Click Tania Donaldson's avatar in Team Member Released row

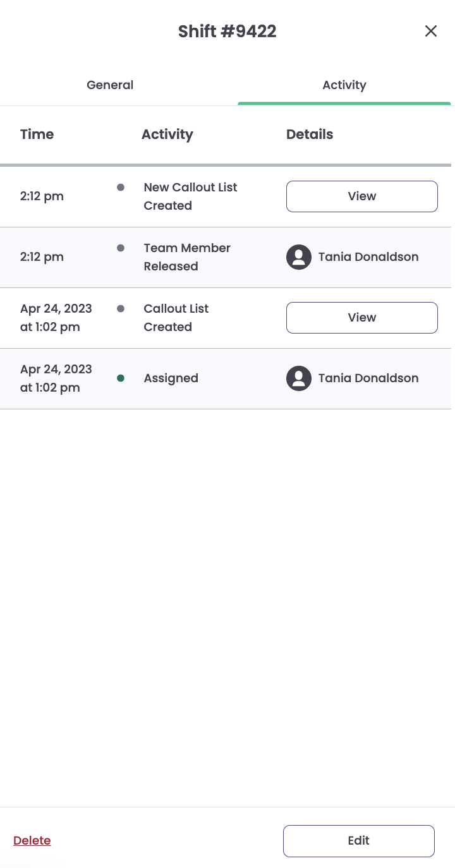pos(299,257)
